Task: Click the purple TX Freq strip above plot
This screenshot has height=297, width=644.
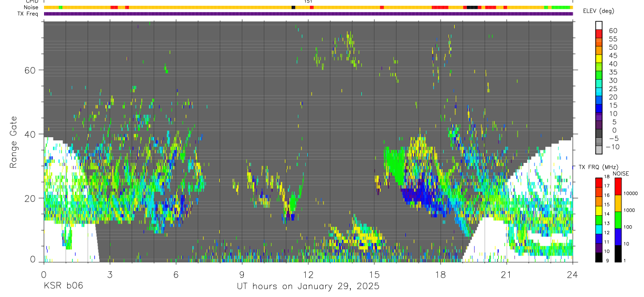Action: click(x=308, y=14)
